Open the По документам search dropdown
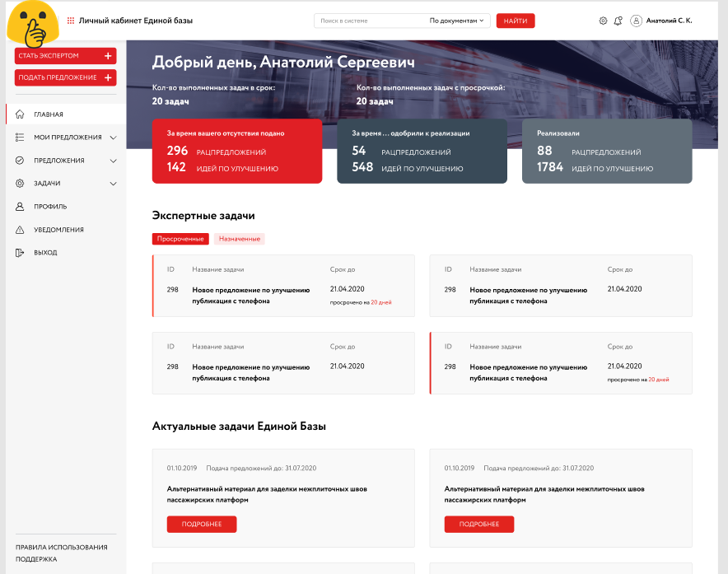This screenshot has width=728, height=574. pos(459,21)
